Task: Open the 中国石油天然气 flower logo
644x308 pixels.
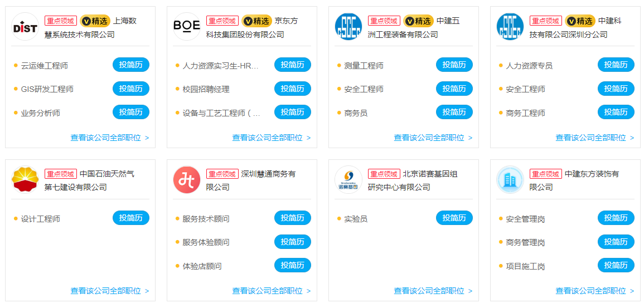Action: pyautogui.click(x=25, y=180)
